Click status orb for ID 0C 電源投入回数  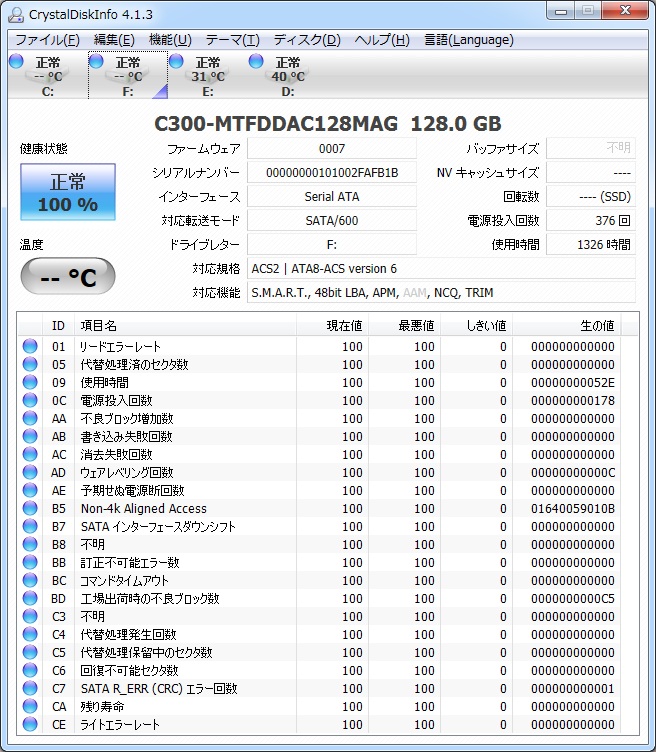click(30, 400)
